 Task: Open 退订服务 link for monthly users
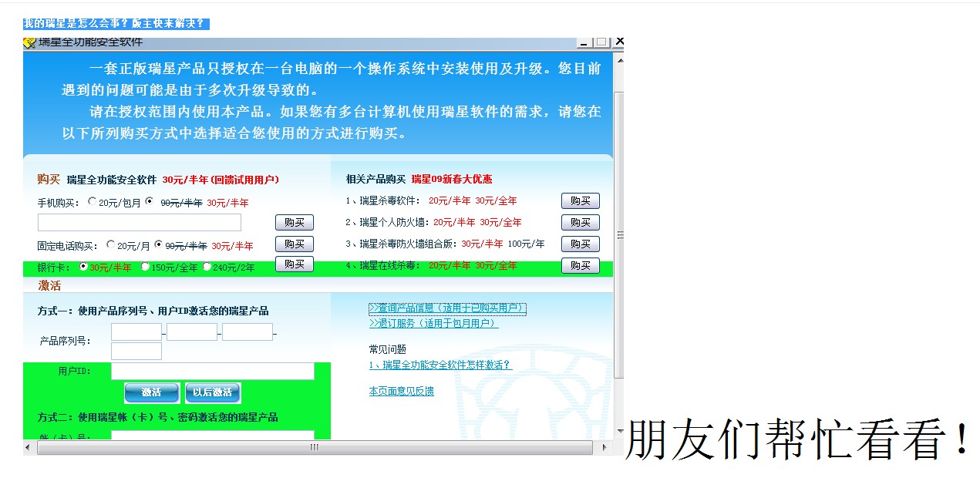tap(433, 323)
